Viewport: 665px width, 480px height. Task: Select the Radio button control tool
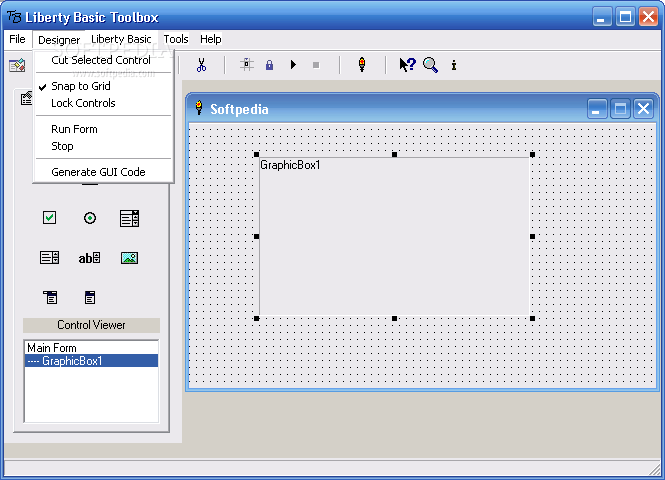[89, 218]
